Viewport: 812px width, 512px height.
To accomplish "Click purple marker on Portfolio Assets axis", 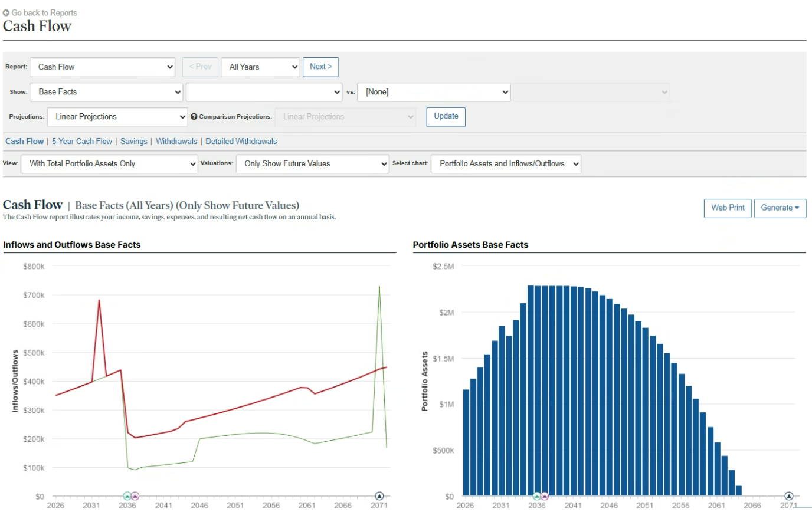I will coord(545,496).
